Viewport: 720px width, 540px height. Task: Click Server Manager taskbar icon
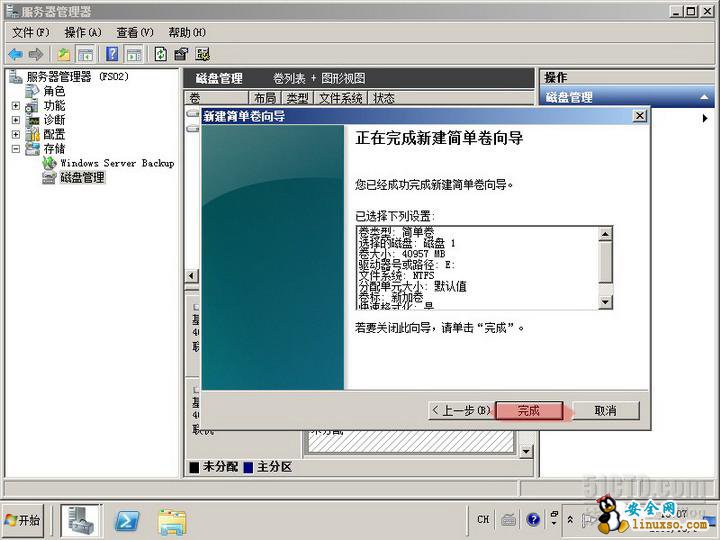click(81, 520)
